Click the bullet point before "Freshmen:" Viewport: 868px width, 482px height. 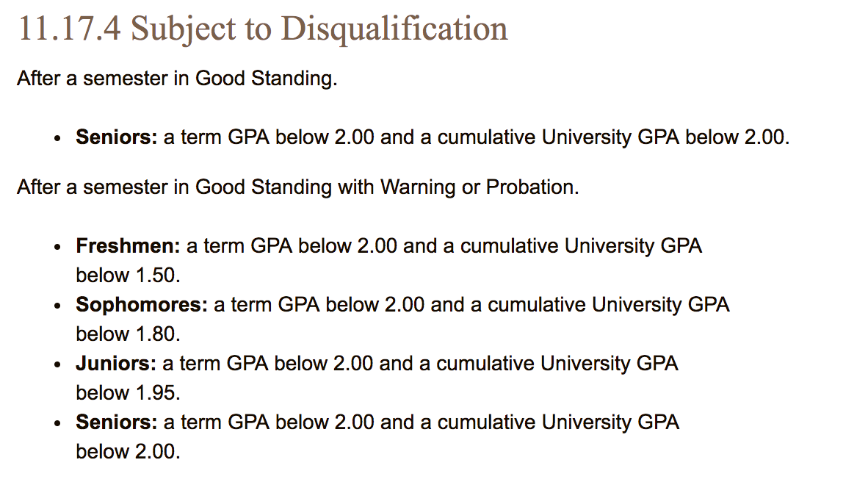[57, 248]
